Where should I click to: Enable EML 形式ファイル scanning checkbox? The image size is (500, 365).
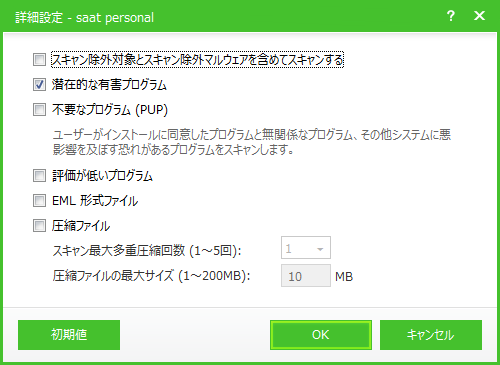click(x=39, y=201)
